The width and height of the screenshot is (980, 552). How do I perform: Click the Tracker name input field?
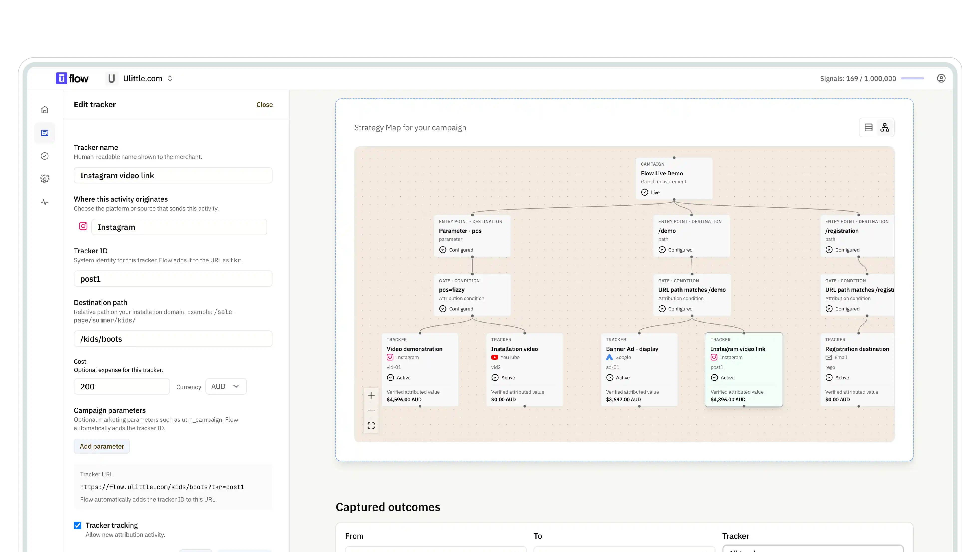(x=173, y=176)
